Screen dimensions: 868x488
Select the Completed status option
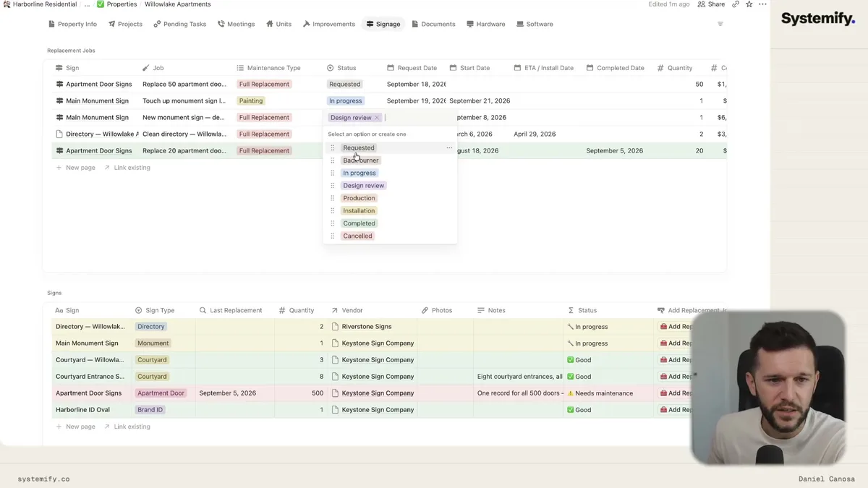pyautogui.click(x=359, y=223)
